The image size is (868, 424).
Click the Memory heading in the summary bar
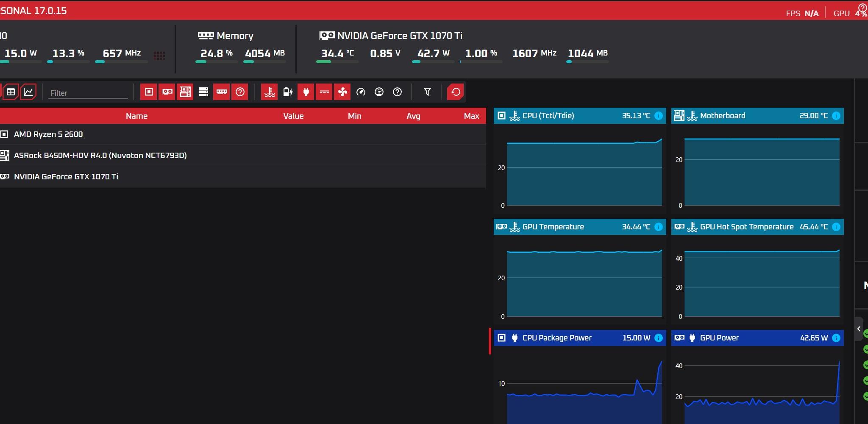tap(235, 36)
